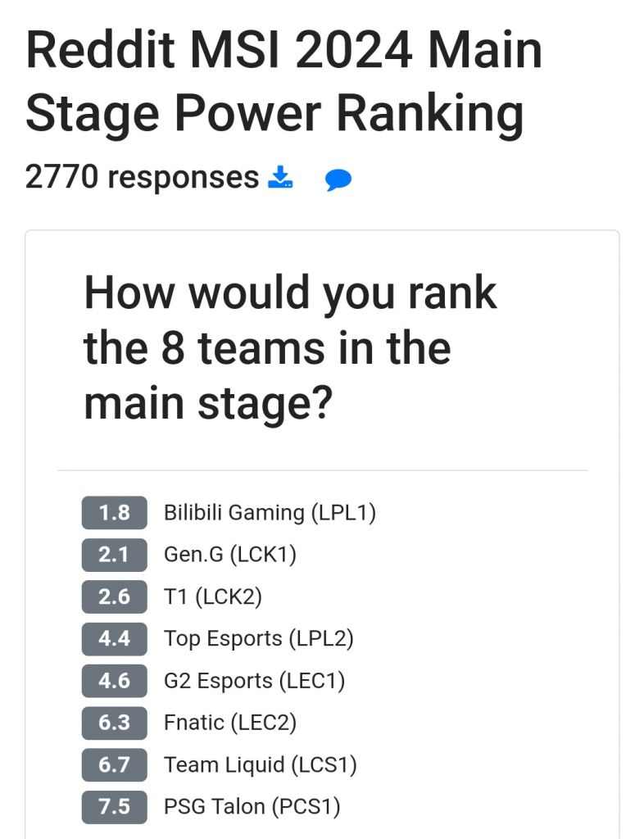Select T1 (LCK2) entry
This screenshot has height=839, width=644.
(213, 596)
